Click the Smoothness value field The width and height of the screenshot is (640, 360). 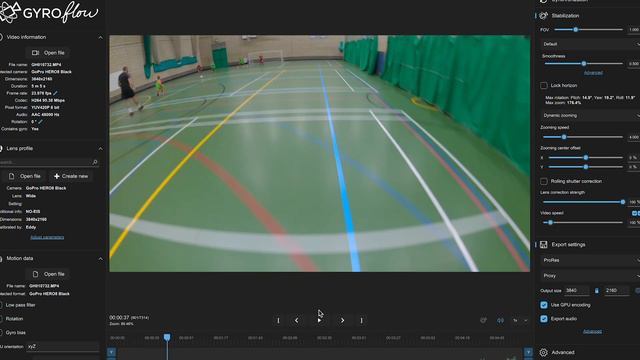click(x=634, y=64)
